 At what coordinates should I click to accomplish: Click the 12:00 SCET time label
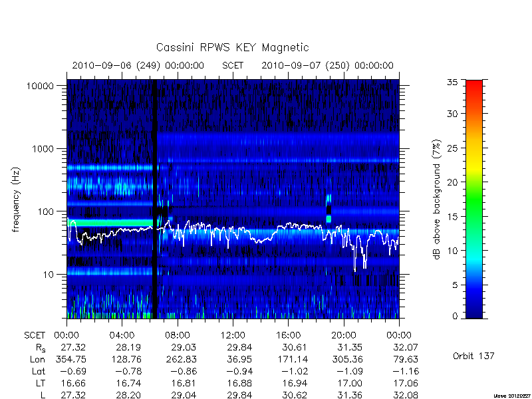click(x=233, y=336)
